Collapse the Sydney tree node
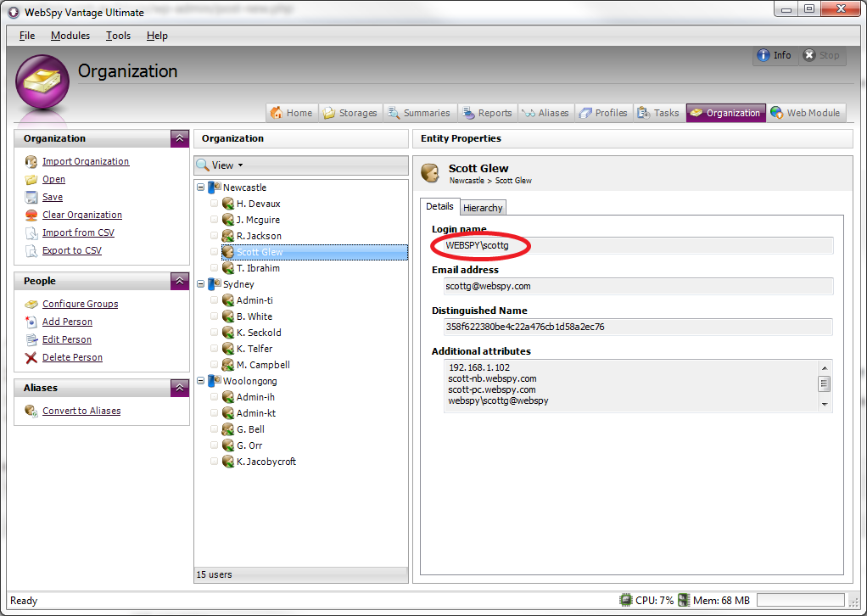 (x=201, y=284)
